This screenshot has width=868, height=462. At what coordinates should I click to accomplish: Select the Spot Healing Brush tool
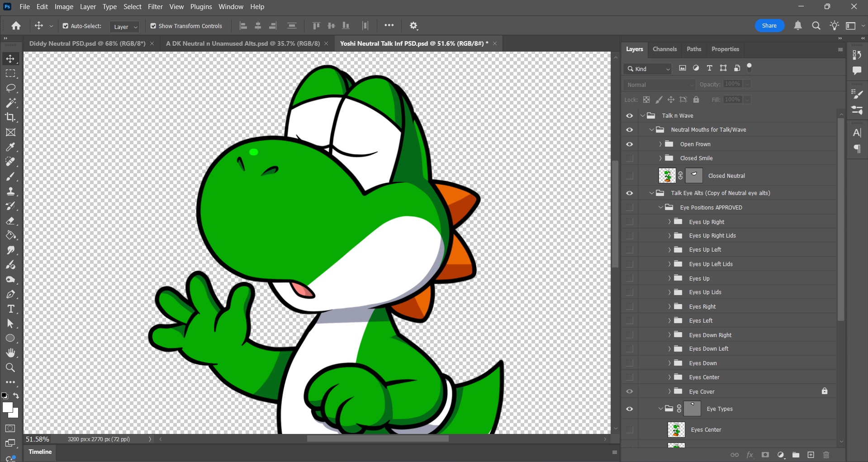[x=10, y=162]
